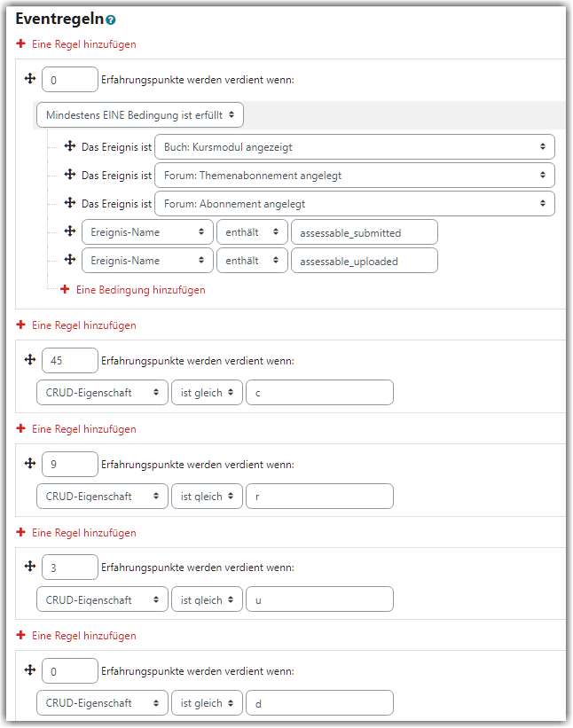Screen dimensions: 573x728
Task: Focus the CRUD value field containing d
Action: pyautogui.click(x=319, y=703)
